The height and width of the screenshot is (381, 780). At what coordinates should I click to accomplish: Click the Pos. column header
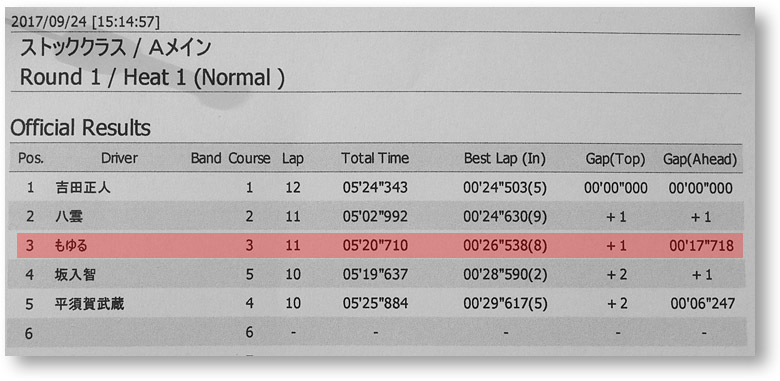click(31, 159)
